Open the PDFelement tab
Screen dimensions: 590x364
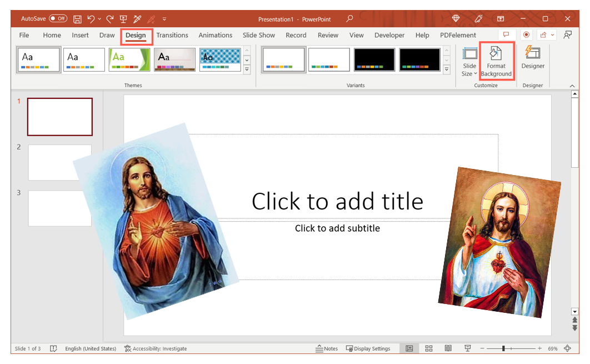click(x=458, y=35)
